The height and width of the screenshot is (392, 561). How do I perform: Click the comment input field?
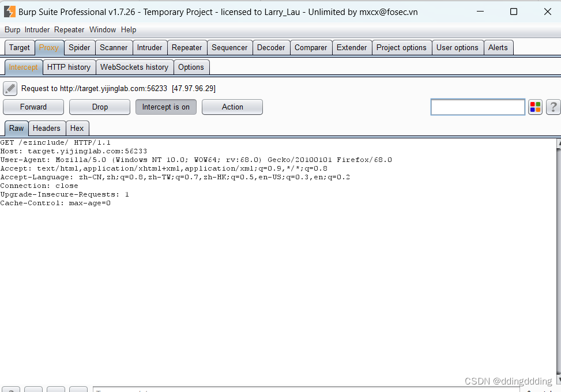(478, 107)
